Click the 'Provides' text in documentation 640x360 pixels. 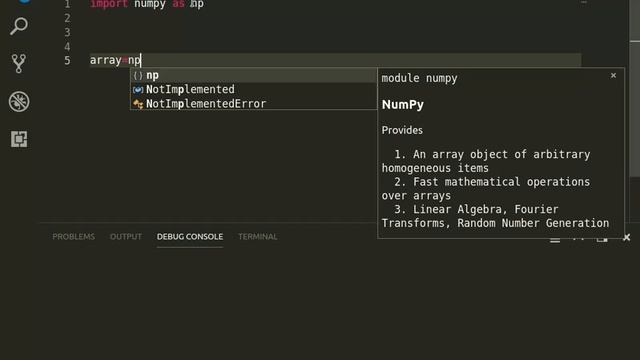click(x=402, y=130)
